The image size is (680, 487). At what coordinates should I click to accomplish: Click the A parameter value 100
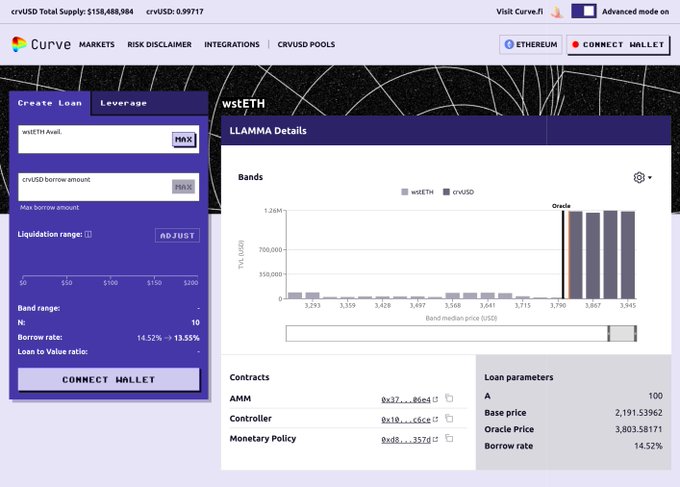tap(655, 395)
